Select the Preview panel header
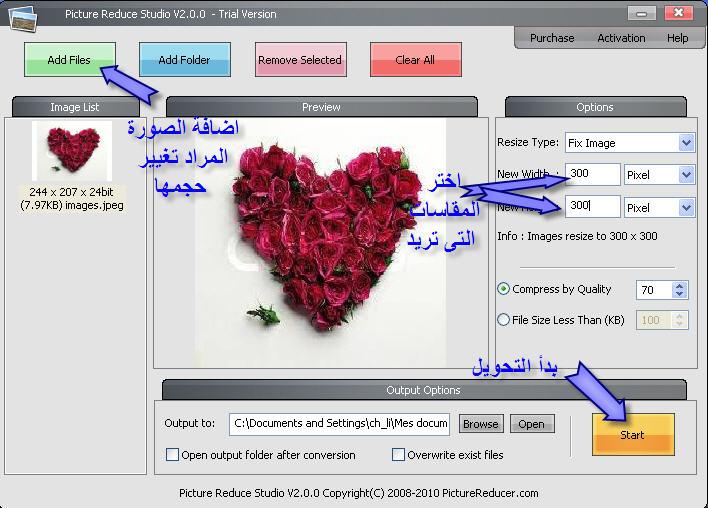The image size is (708, 508). tap(321, 107)
